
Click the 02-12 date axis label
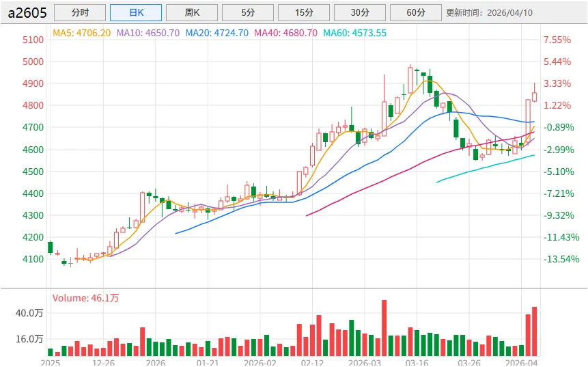[x=312, y=362]
